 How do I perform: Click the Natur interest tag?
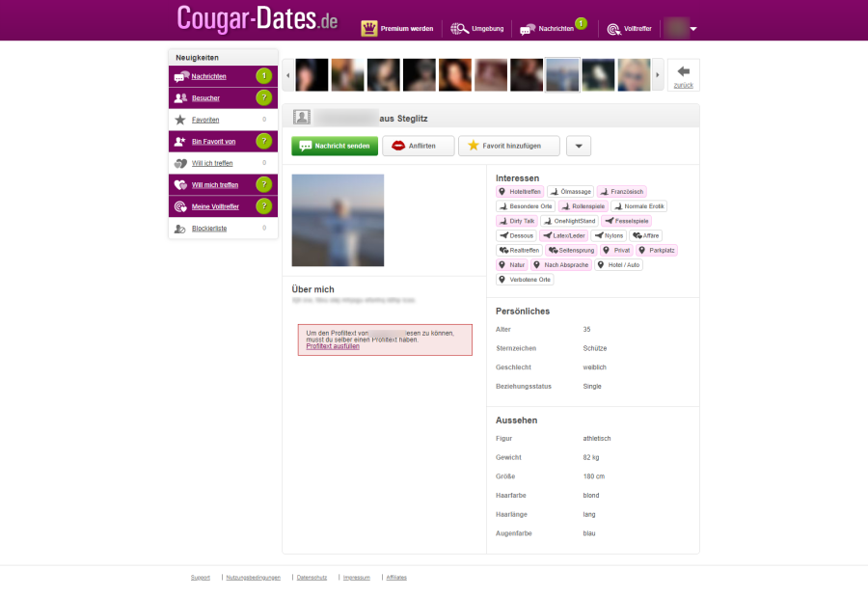(511, 264)
